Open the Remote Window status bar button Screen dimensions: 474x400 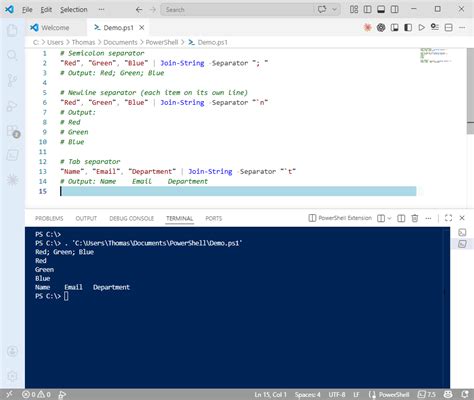coord(9,395)
